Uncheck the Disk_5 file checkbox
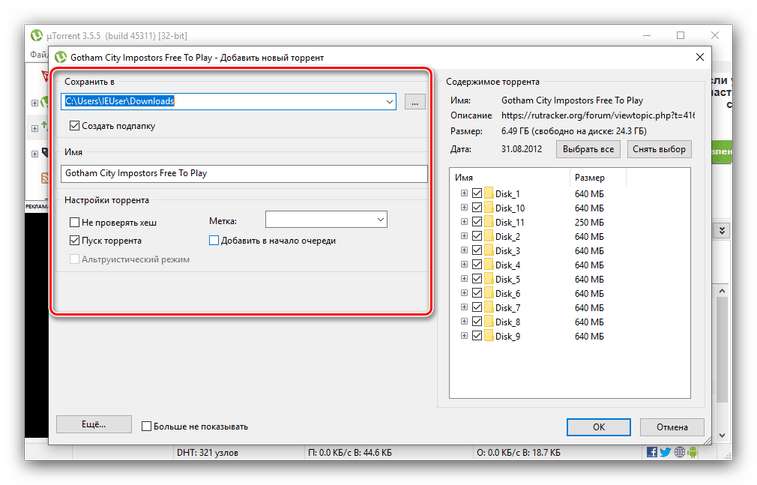The width and height of the screenshot is (757, 485). 477,279
